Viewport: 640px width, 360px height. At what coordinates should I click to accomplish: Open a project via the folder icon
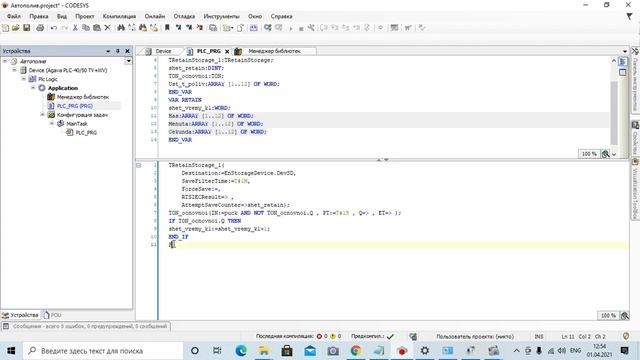(16, 28)
